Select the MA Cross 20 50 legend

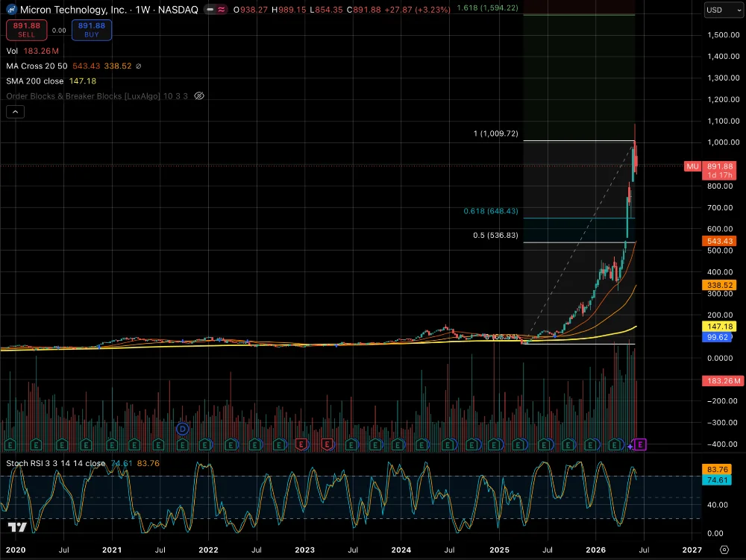[37, 66]
